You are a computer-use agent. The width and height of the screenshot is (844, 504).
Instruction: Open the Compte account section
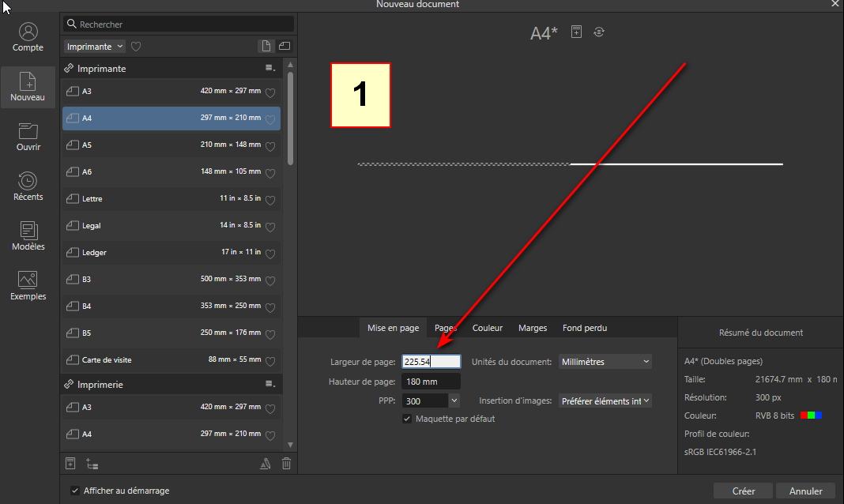28,36
